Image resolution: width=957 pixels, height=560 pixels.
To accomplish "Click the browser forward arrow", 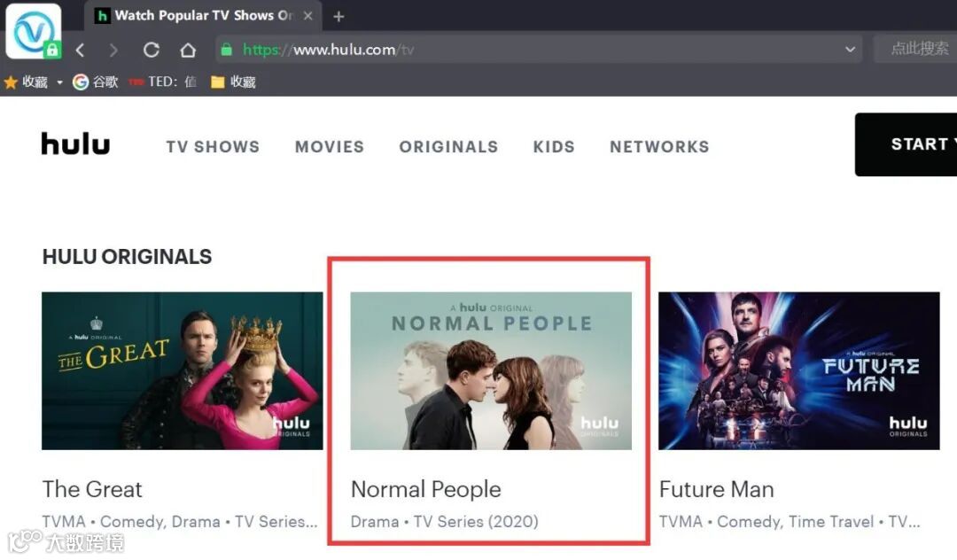I will click(x=113, y=50).
